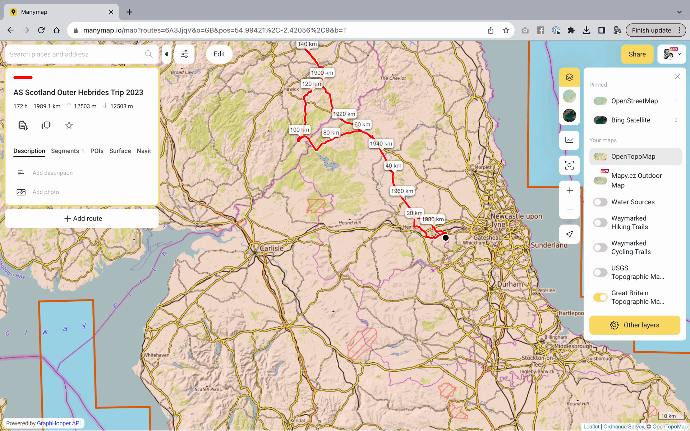Open the browser tab search chevron
Image resolution: width=690 pixels, height=431 pixels.
pos(680,12)
